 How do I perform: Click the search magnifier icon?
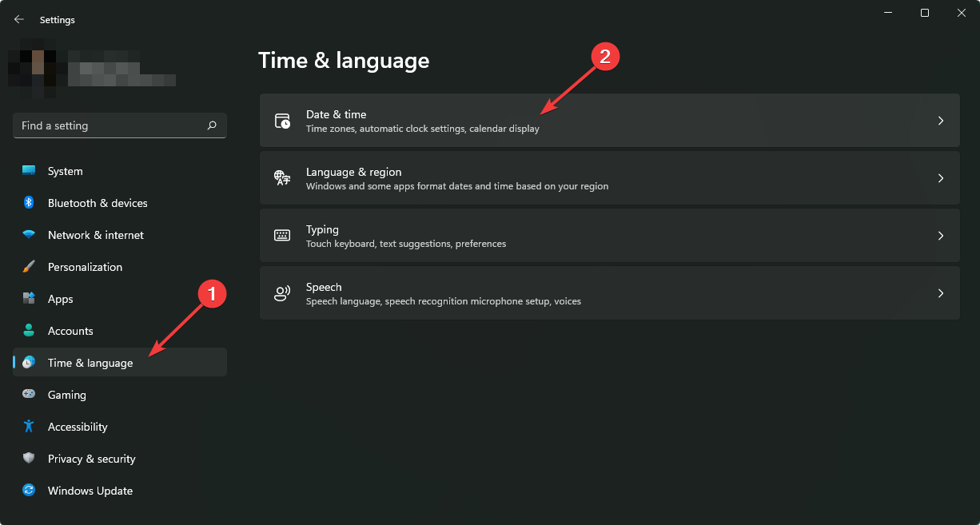(x=212, y=125)
